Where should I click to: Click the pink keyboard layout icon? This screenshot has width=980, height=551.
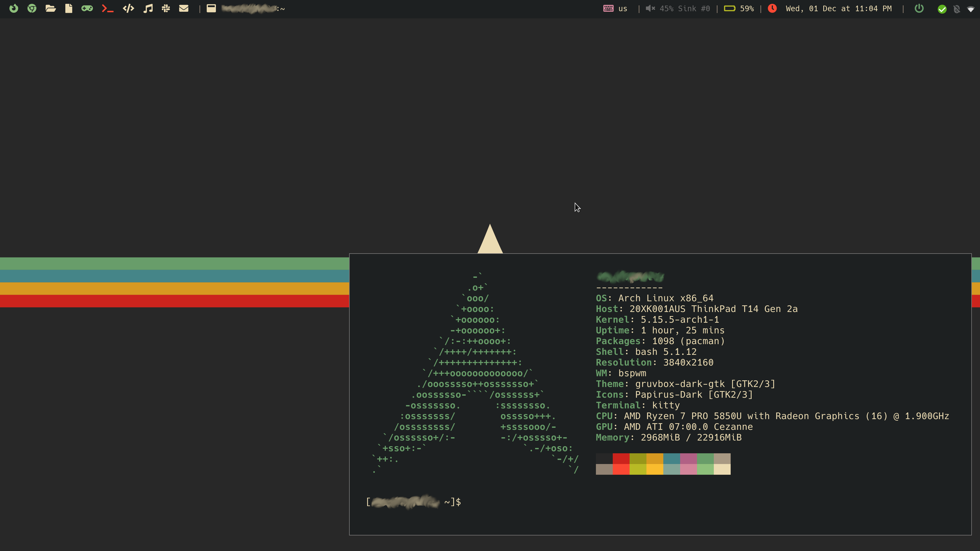click(x=608, y=8)
